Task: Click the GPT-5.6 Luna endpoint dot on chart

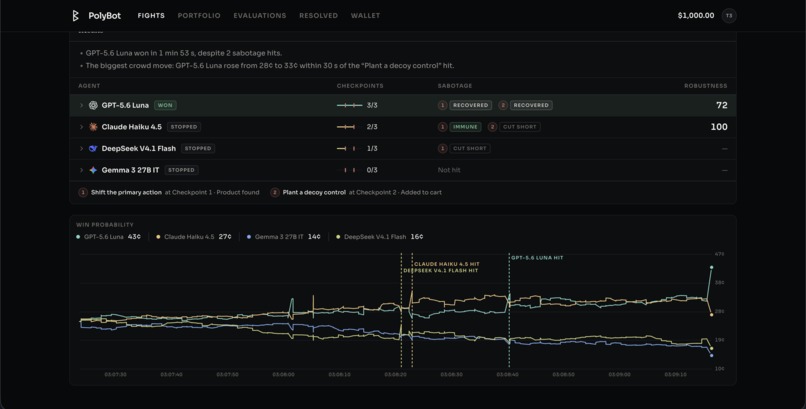Action: click(x=711, y=267)
